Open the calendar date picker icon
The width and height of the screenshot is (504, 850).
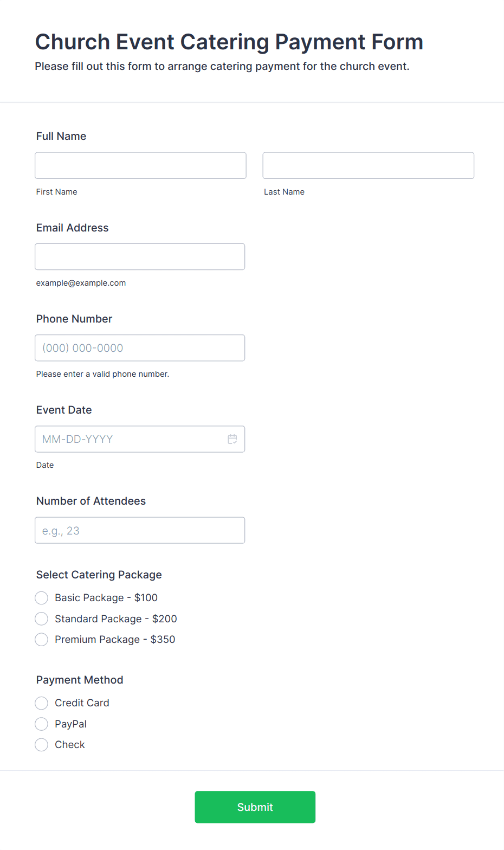click(232, 439)
